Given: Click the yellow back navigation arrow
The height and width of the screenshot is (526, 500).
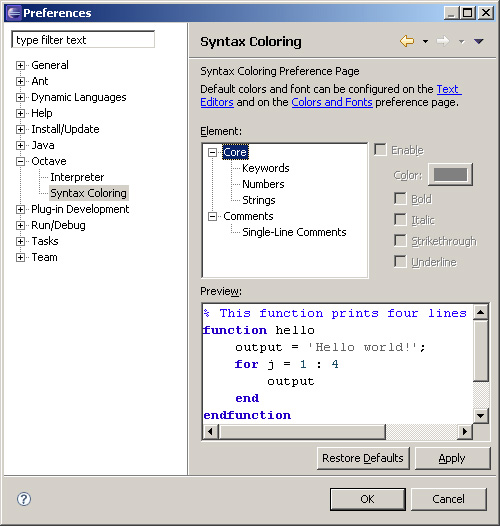Looking at the screenshot, I should tap(407, 41).
